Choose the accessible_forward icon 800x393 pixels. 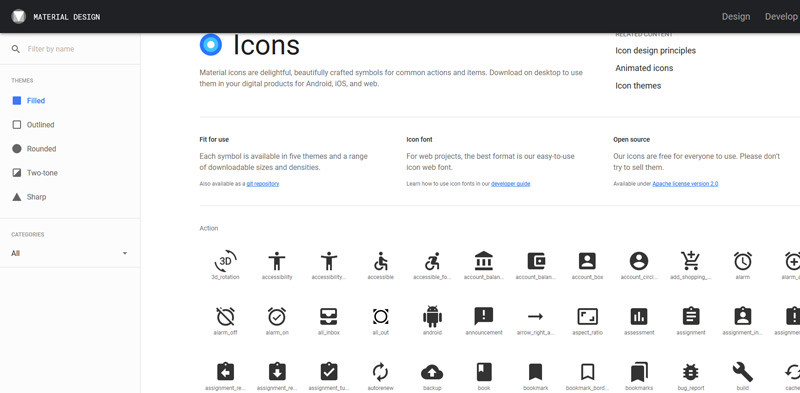pos(432,261)
